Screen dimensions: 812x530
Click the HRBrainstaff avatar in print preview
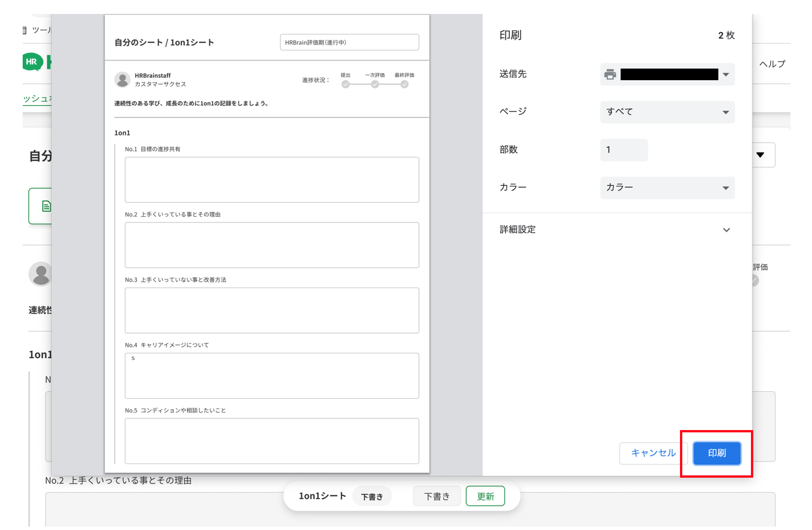pyautogui.click(x=122, y=80)
